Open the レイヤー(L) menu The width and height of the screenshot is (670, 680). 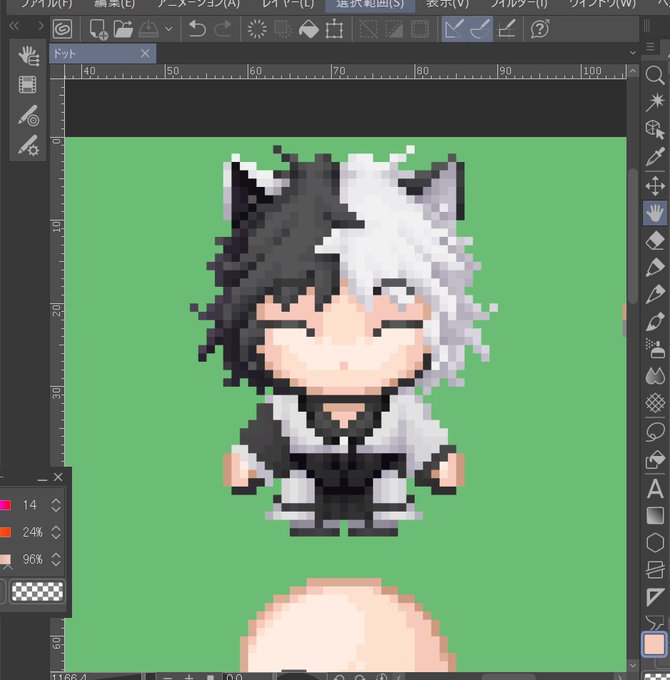tap(288, 4)
